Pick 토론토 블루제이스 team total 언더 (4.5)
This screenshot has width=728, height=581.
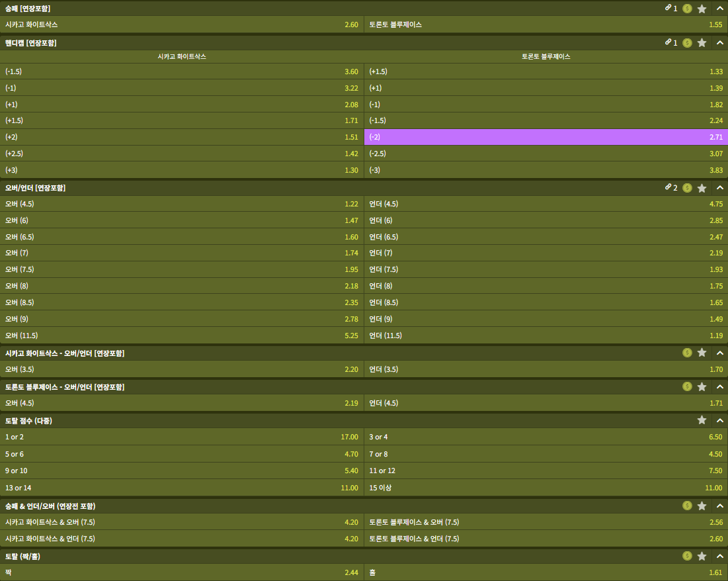[546, 403]
